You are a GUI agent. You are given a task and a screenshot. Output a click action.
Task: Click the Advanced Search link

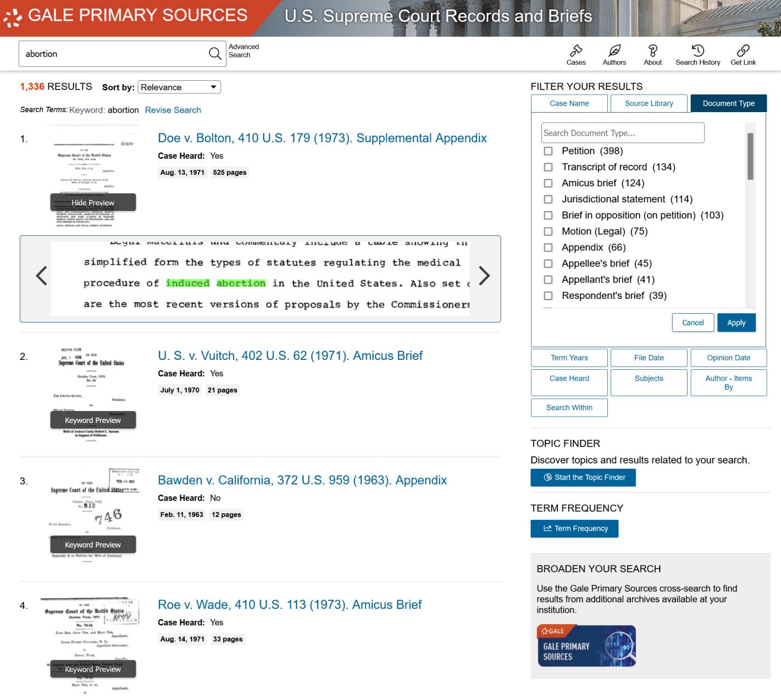pyautogui.click(x=243, y=51)
